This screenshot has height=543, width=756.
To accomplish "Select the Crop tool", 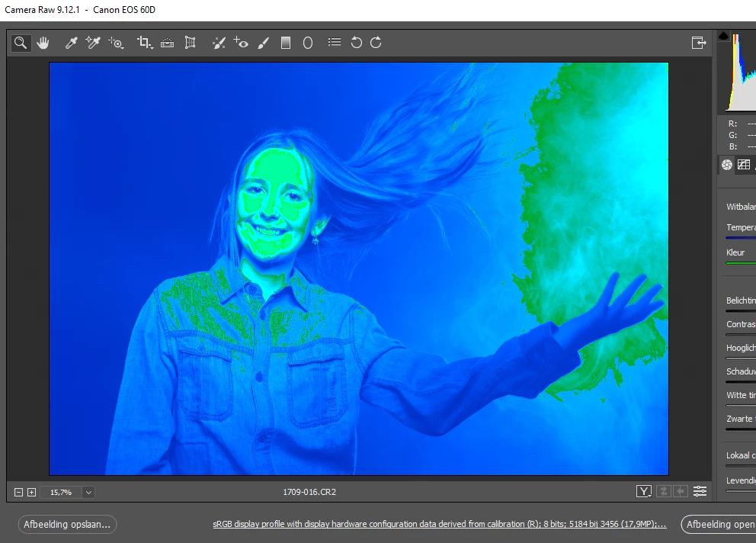I will 145,43.
